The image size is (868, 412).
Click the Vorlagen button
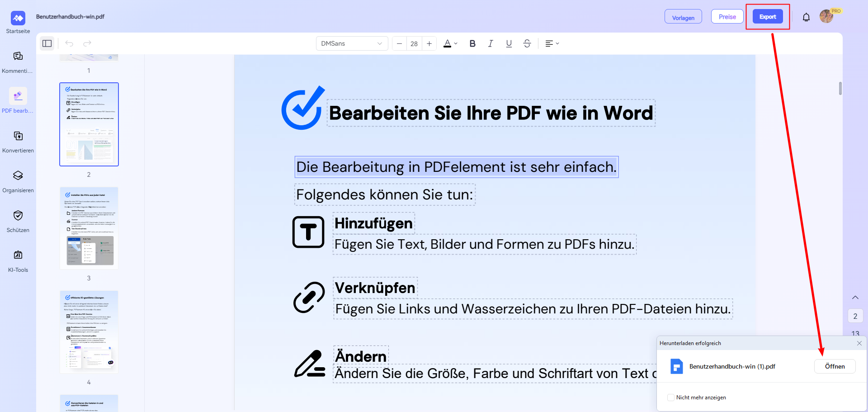pyautogui.click(x=683, y=17)
